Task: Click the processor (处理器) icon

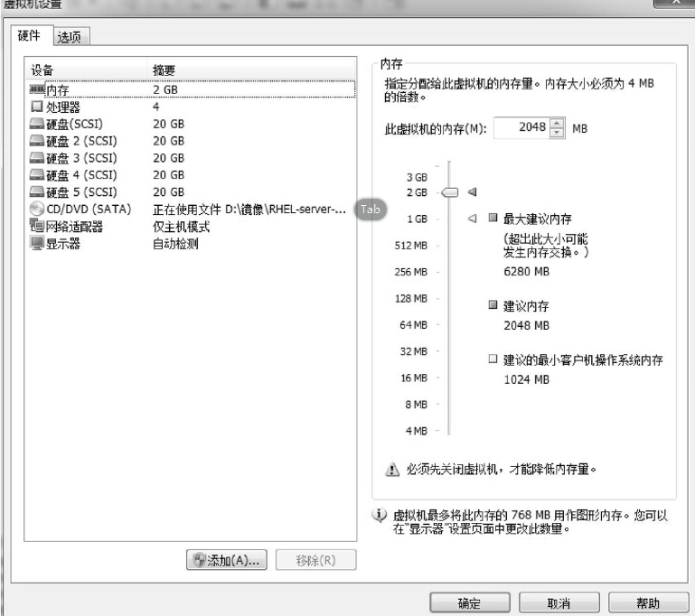Action: (36, 107)
